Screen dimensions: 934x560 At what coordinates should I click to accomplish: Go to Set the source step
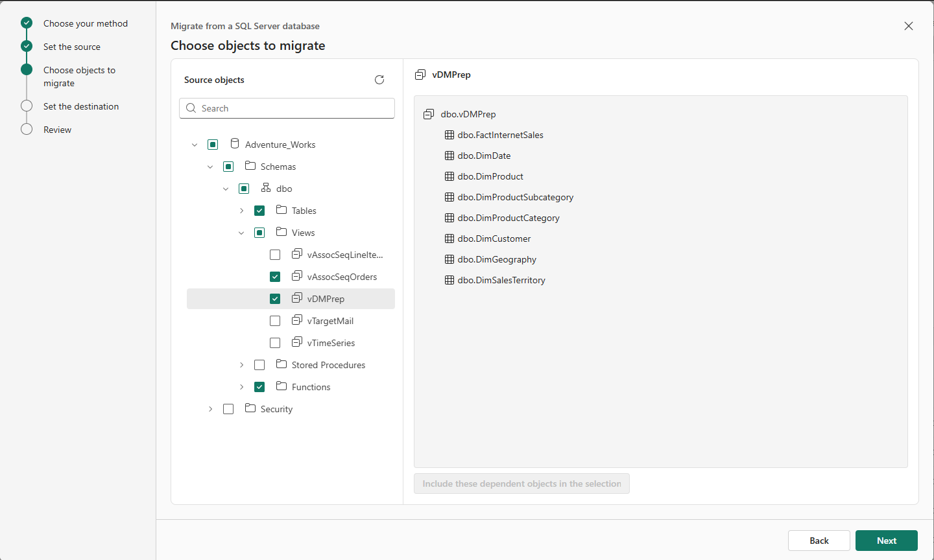click(72, 47)
